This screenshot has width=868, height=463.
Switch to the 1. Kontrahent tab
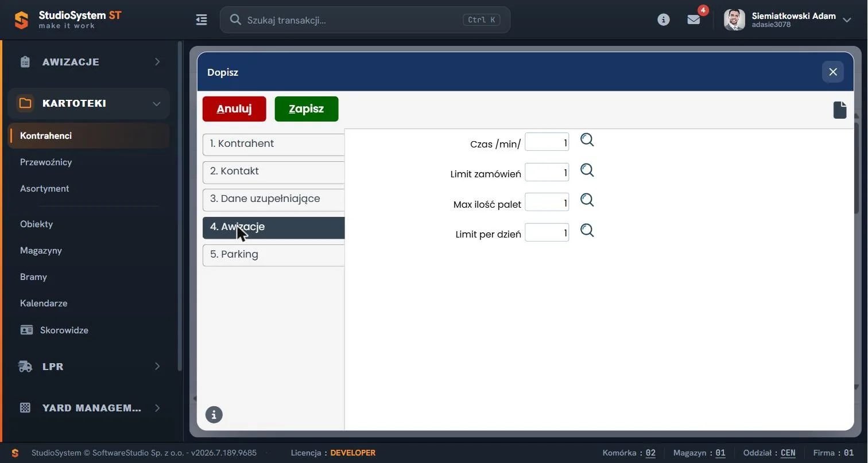click(273, 144)
